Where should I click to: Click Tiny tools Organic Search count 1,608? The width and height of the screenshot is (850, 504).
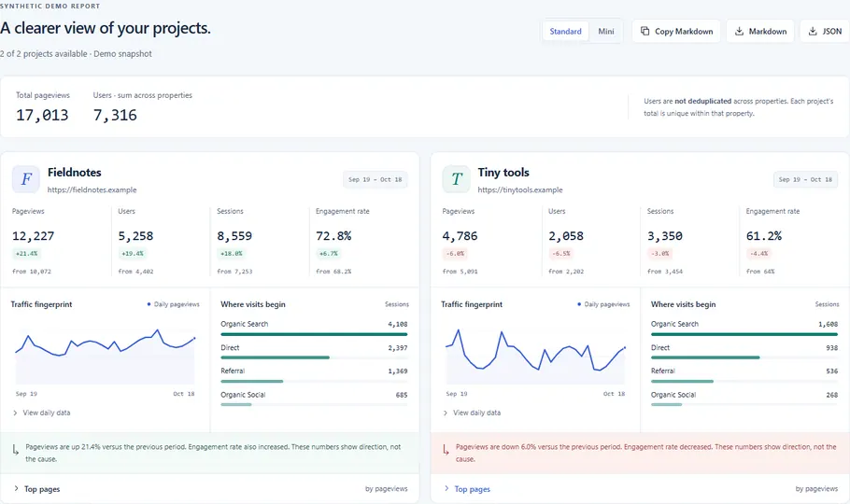828,324
